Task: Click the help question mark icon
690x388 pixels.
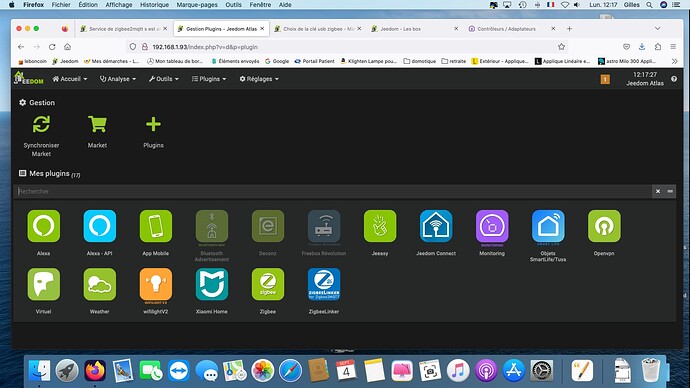Action: click(674, 79)
